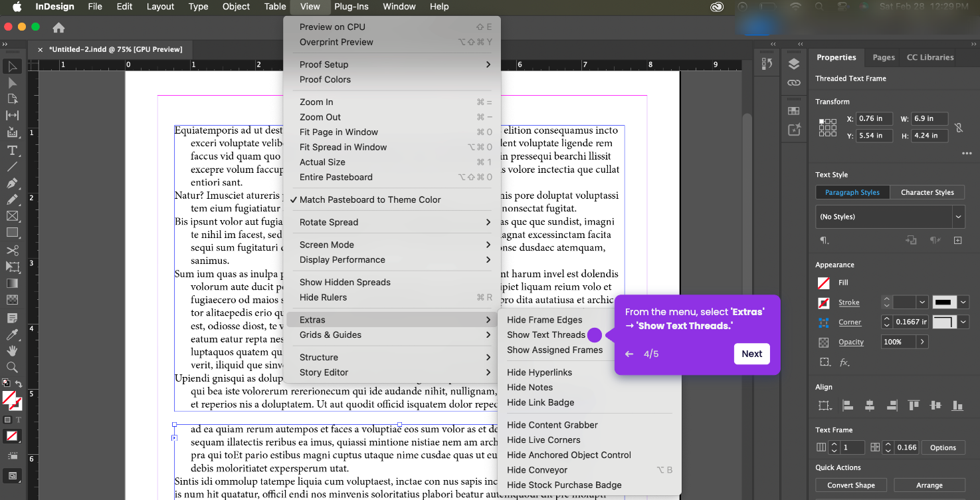Click Align Top Edges icon
The image size is (980, 500).
(914, 405)
